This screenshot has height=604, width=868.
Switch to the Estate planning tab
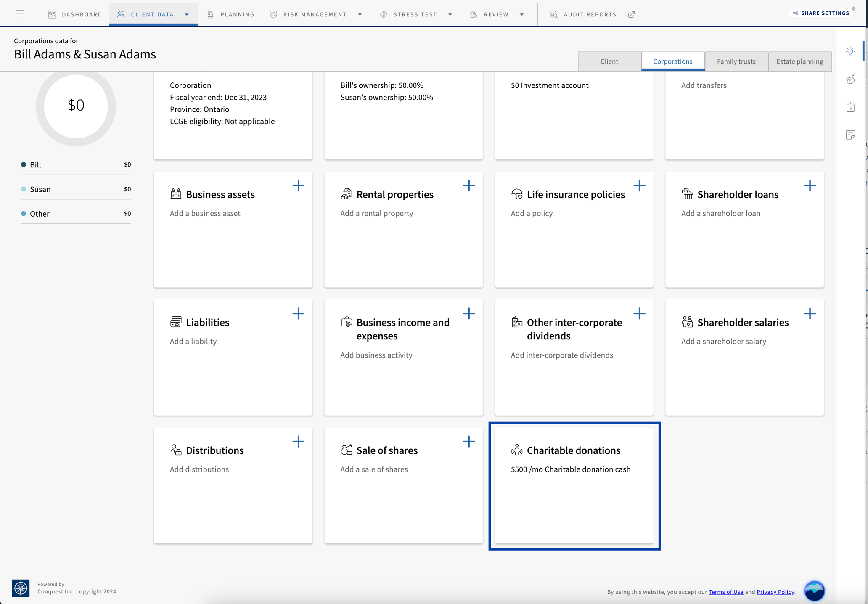pos(799,61)
